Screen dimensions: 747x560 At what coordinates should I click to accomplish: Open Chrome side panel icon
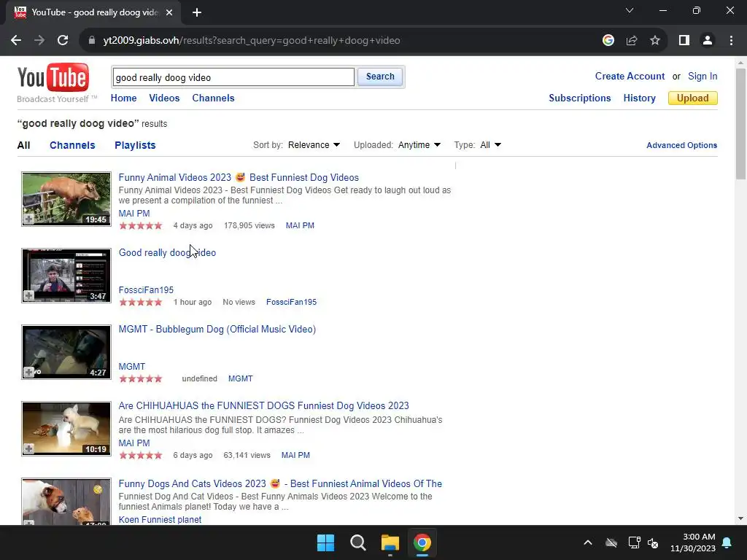click(x=684, y=41)
